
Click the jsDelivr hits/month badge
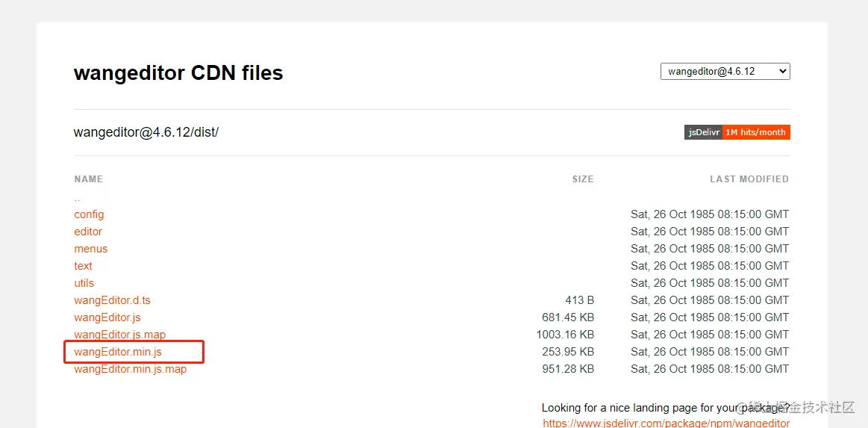[x=737, y=132]
